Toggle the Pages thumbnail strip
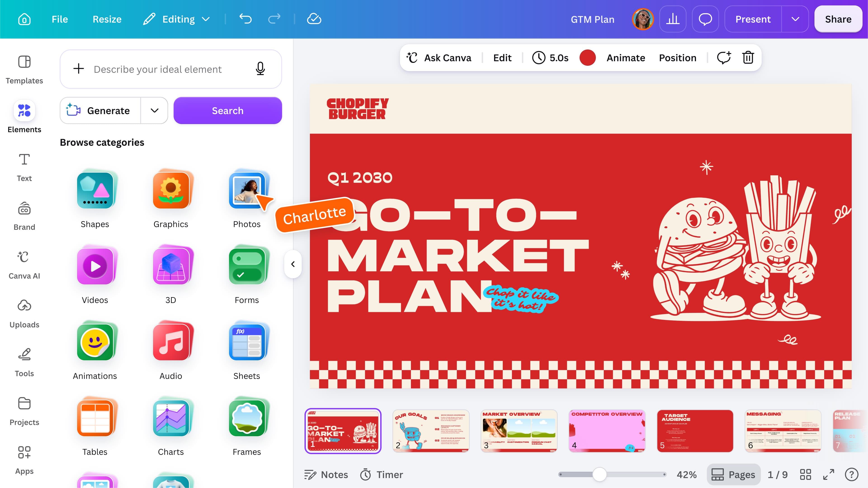 733,474
